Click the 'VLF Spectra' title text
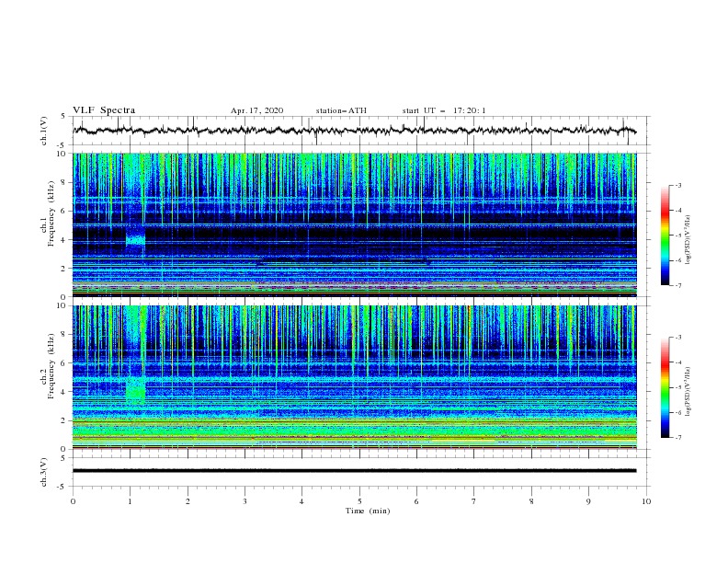Screen dimensions: 728x563 (x=104, y=110)
